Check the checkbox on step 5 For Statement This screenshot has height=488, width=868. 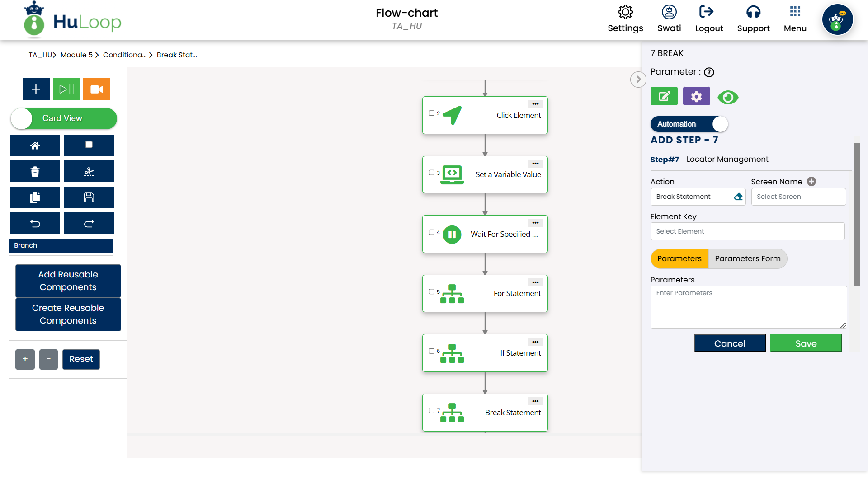pyautogui.click(x=432, y=291)
